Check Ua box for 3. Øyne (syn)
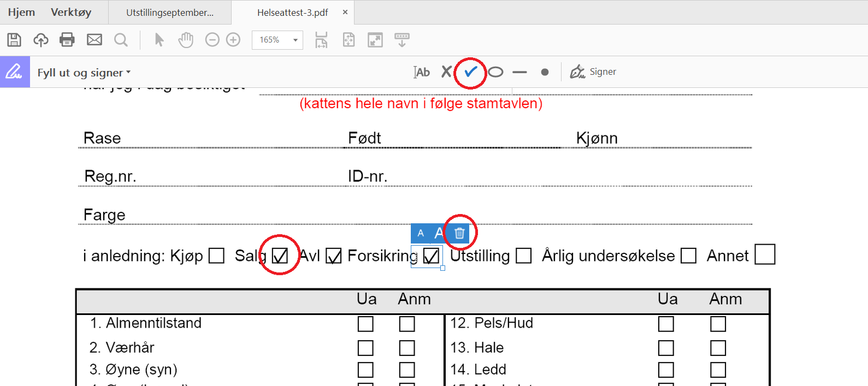Screen dimensions: 868x386 click(x=365, y=370)
